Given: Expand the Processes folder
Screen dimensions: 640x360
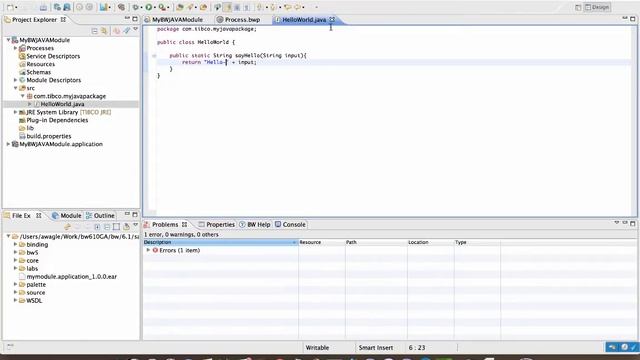Looking at the screenshot, I should point(16,48).
